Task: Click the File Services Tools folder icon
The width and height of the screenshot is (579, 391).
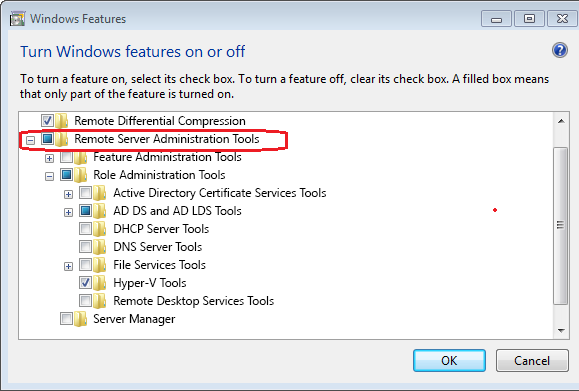Action: point(99,265)
